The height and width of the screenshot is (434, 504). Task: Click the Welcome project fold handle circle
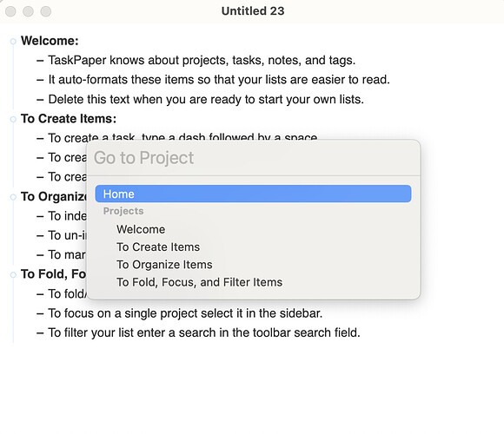pyautogui.click(x=13, y=42)
